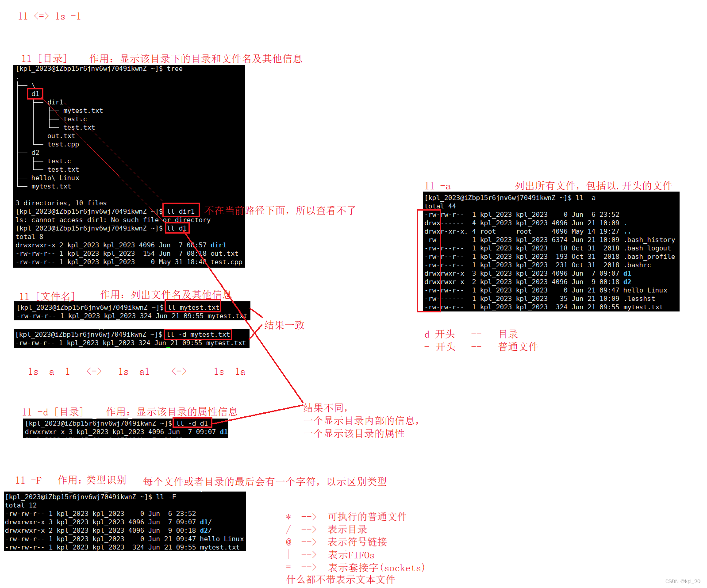
Task: Click the "tree" command in the first terminal
Action: coord(175,69)
